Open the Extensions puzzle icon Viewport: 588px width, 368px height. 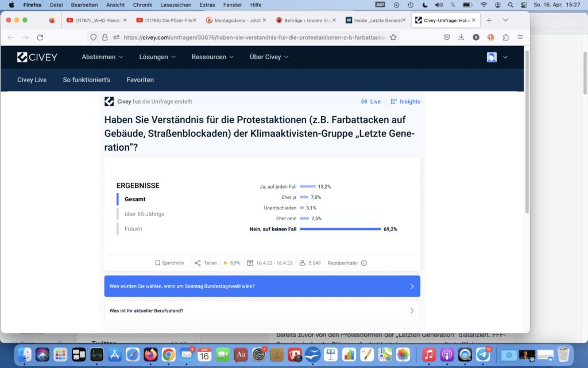click(505, 37)
